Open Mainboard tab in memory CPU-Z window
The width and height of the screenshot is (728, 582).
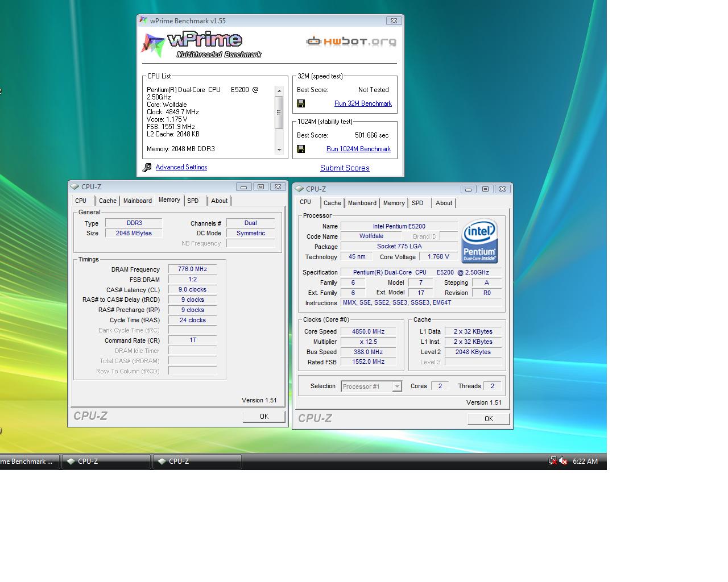(138, 201)
